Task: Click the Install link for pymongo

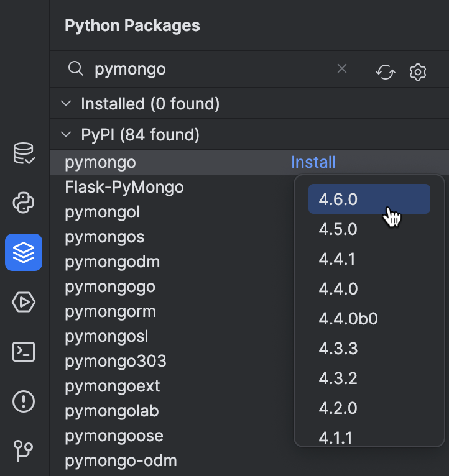Action: pos(313,162)
